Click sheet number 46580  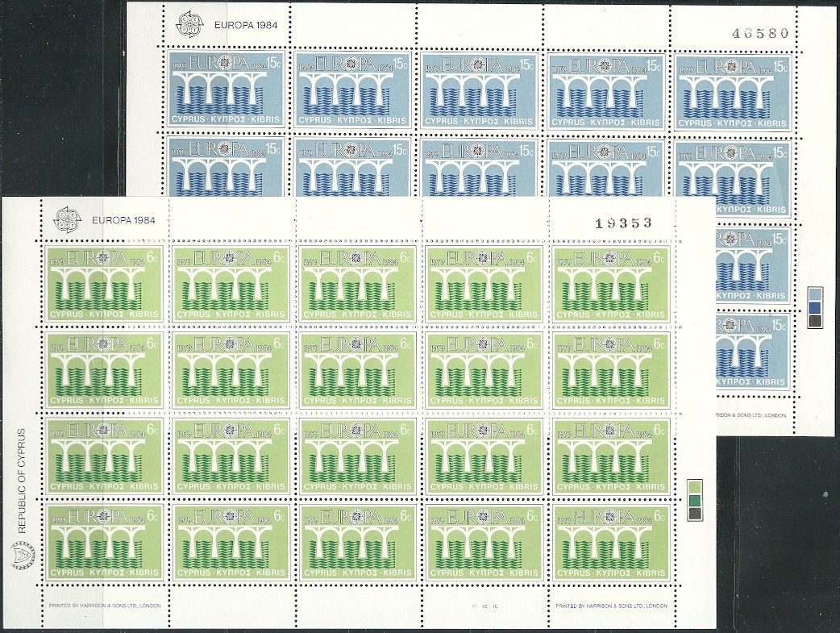coord(761,33)
